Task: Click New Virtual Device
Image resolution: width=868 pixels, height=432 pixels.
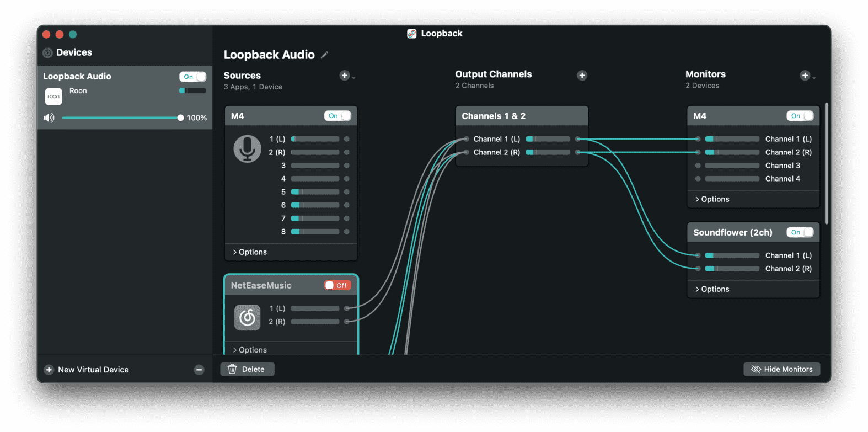Action: pos(93,370)
